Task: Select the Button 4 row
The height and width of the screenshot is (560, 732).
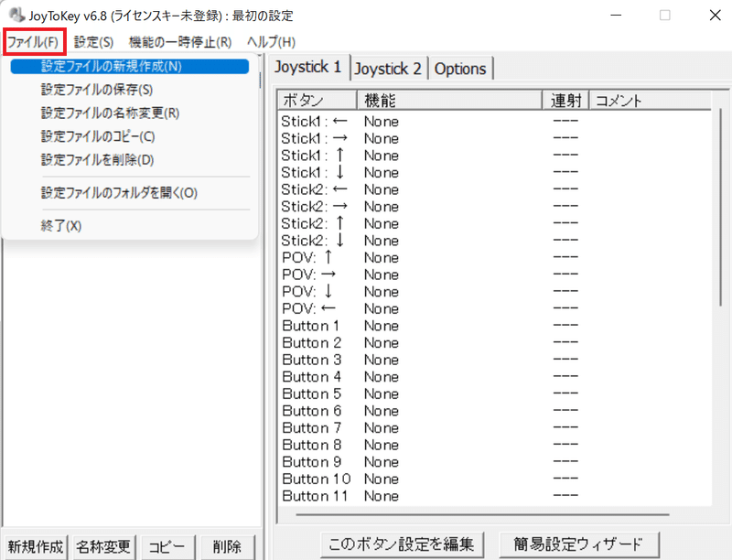Action: pyautogui.click(x=495, y=377)
